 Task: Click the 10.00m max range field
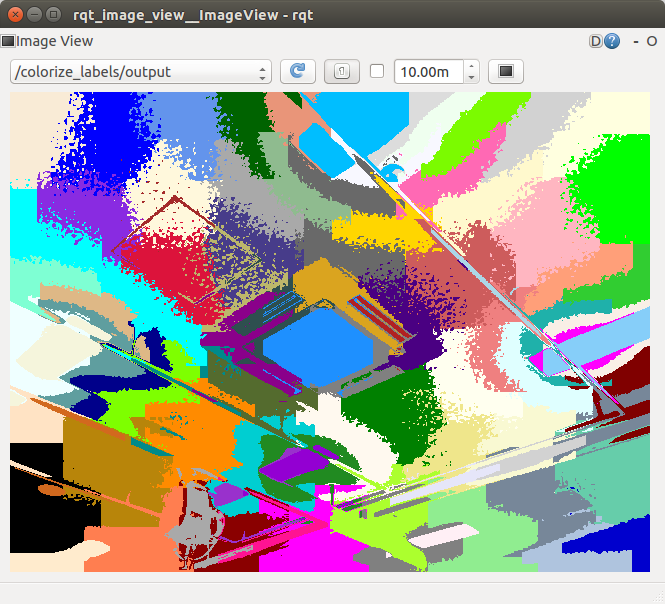click(429, 72)
